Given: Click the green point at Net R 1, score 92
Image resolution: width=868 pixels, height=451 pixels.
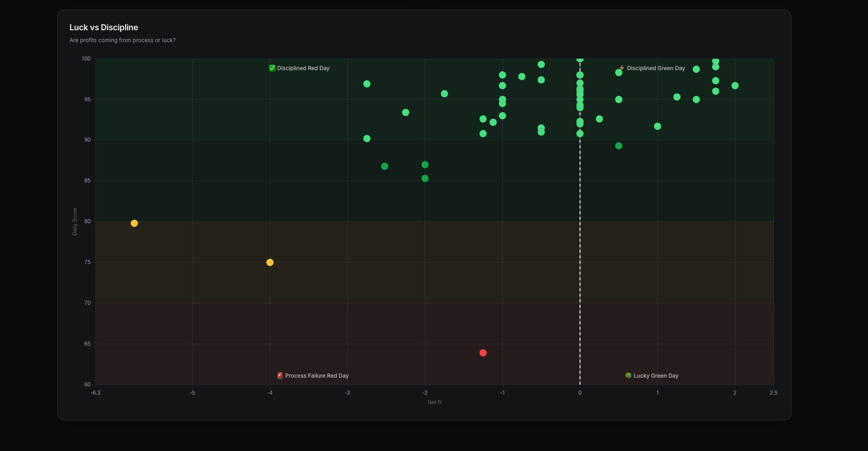Looking at the screenshot, I should [657, 126].
